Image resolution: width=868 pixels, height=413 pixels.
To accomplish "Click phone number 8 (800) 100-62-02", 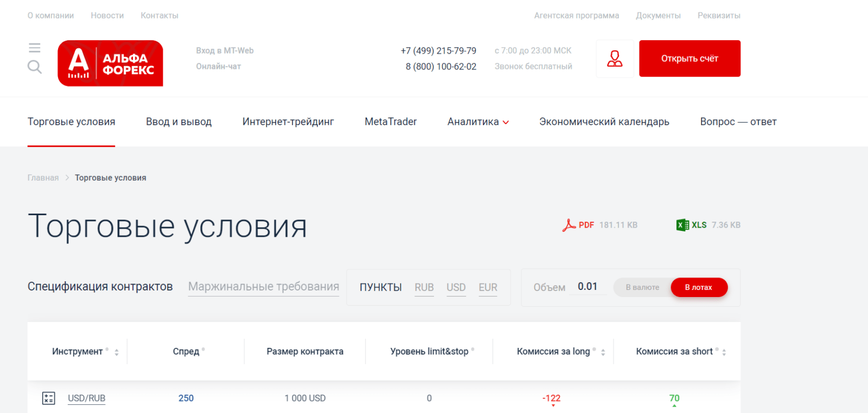I will pyautogui.click(x=441, y=66).
